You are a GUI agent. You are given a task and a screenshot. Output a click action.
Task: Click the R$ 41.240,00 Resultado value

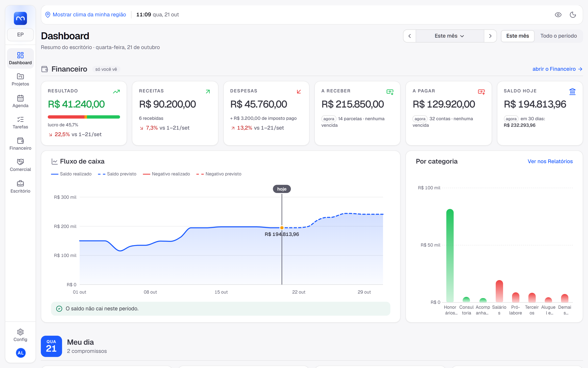click(76, 104)
